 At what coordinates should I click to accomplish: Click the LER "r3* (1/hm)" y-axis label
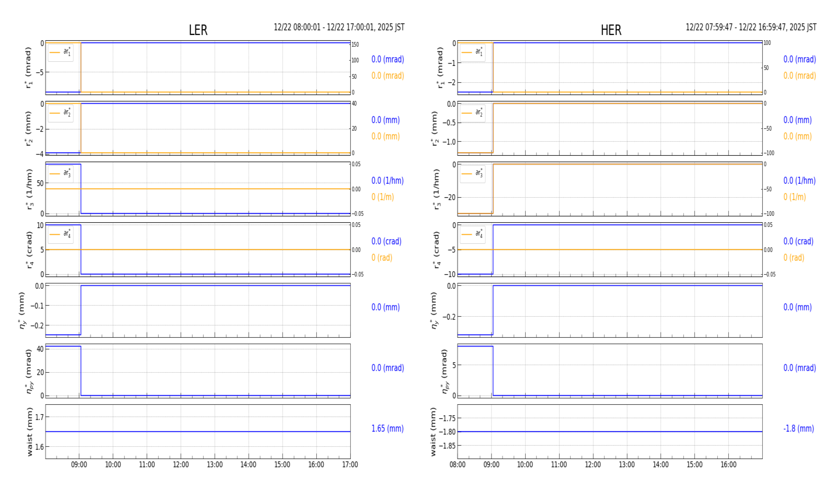[x=29, y=189]
